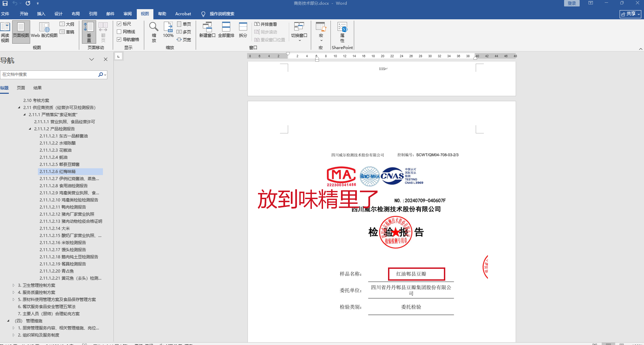Collapse the ribbon with the bottom-right arrow
Screen dimensions: 644x345
coord(641,49)
